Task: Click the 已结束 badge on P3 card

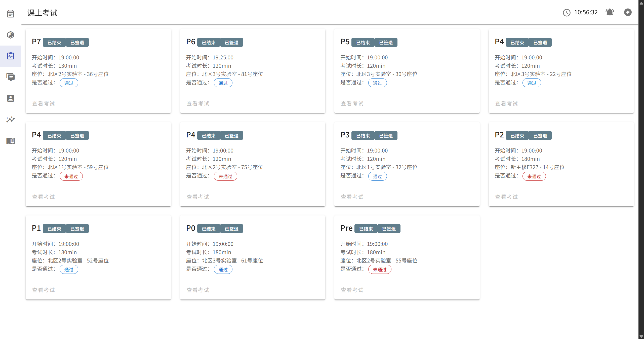Action: (363, 136)
